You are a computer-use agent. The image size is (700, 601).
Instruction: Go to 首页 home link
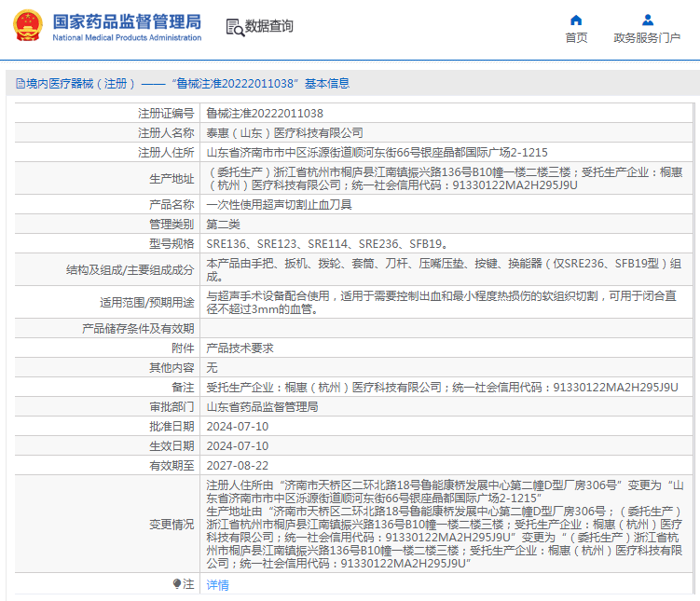coord(576,38)
